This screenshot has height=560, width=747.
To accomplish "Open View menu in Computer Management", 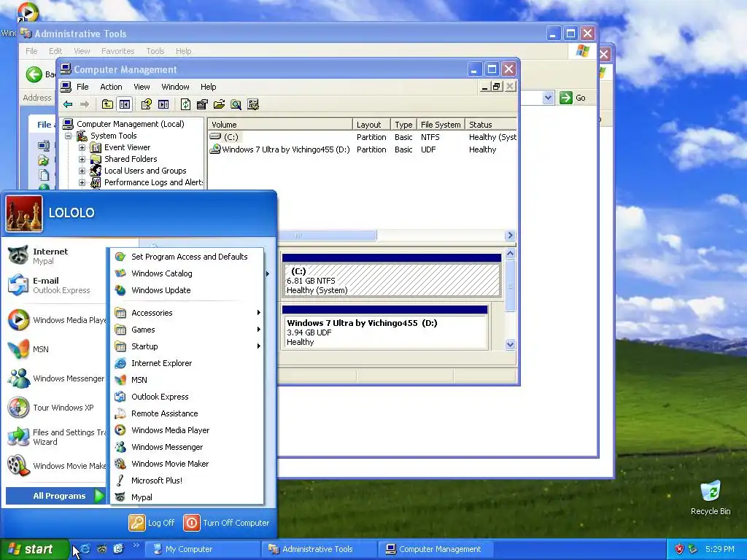I will [x=142, y=87].
